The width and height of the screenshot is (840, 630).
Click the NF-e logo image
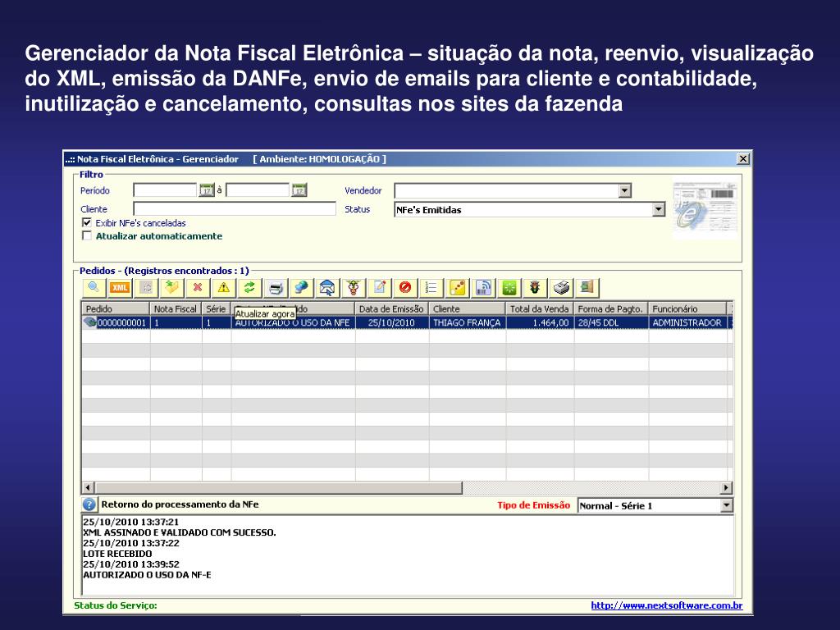point(705,206)
